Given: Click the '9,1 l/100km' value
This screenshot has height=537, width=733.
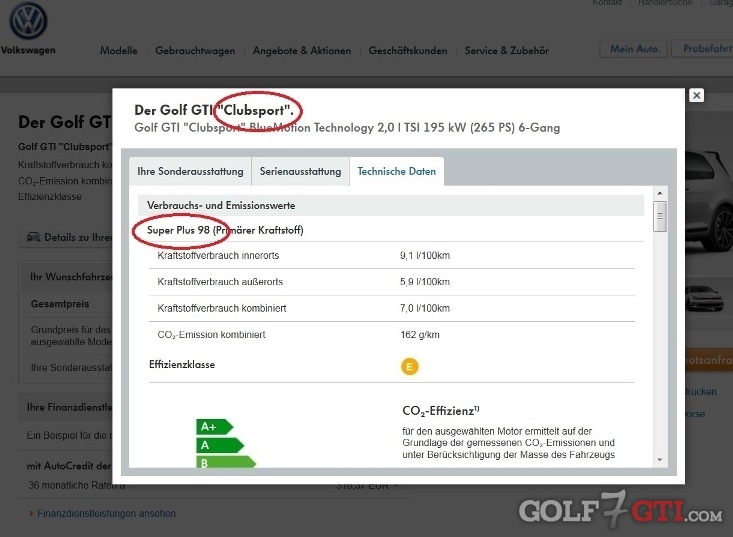Looking at the screenshot, I should tap(424, 255).
